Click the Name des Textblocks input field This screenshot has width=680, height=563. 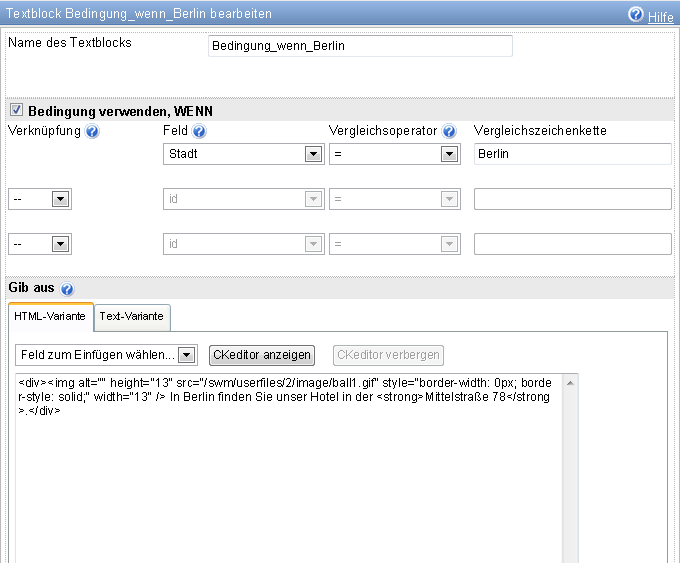click(x=360, y=46)
